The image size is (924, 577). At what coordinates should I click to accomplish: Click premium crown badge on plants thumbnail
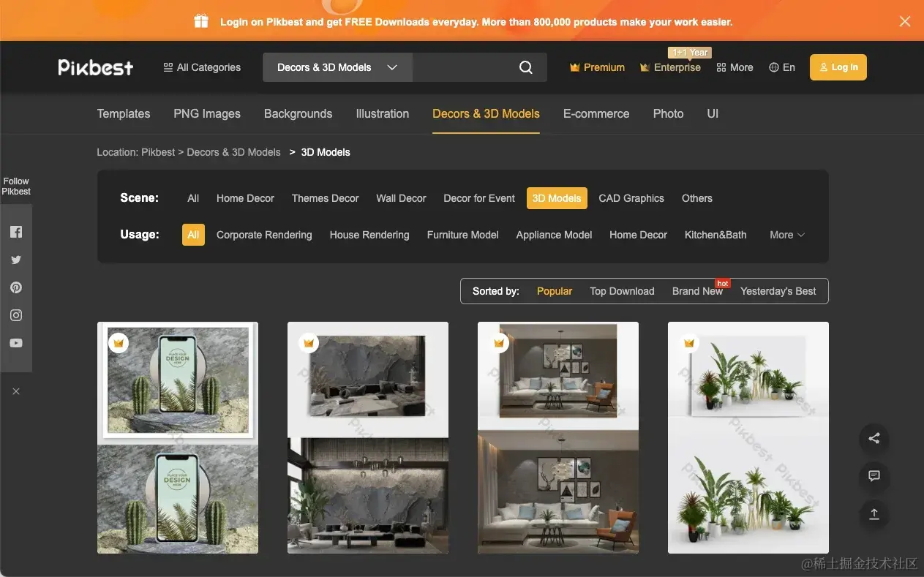tap(689, 343)
